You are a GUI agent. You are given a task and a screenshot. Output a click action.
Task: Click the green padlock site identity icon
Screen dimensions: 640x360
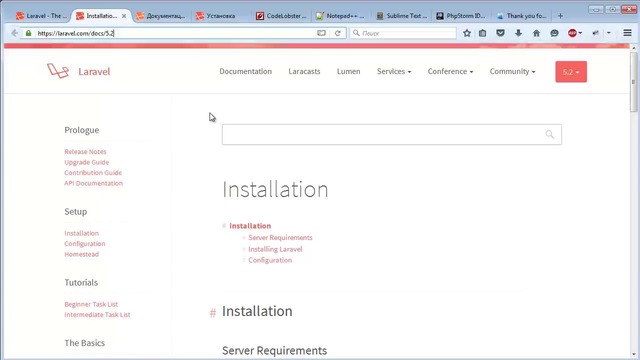28,33
